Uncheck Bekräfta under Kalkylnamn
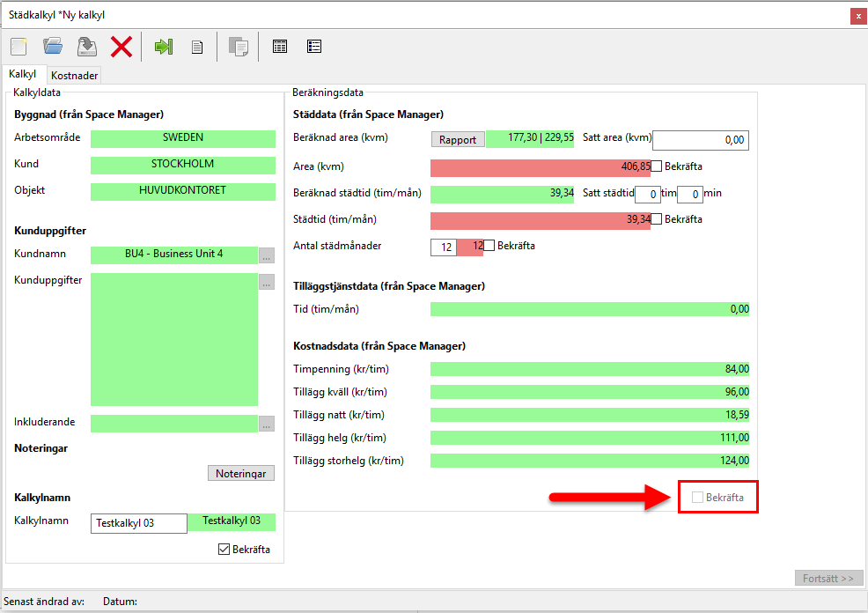 point(224,550)
